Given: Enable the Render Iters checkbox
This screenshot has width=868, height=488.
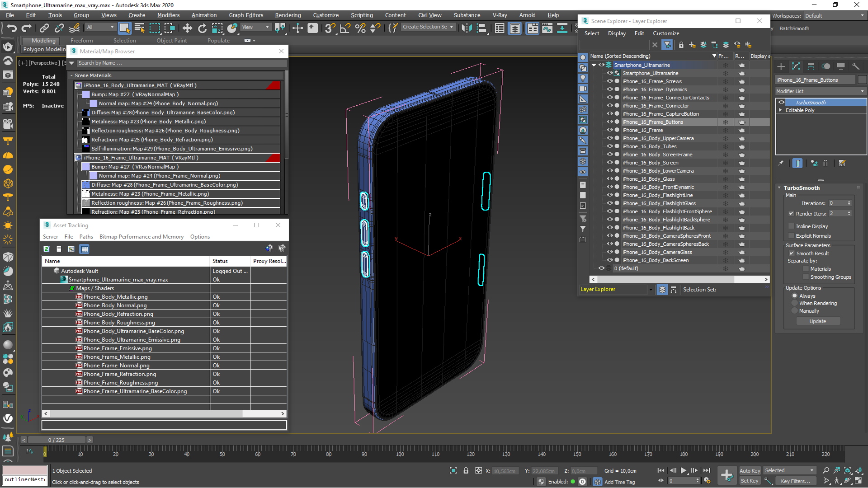Looking at the screenshot, I should click(x=791, y=214).
